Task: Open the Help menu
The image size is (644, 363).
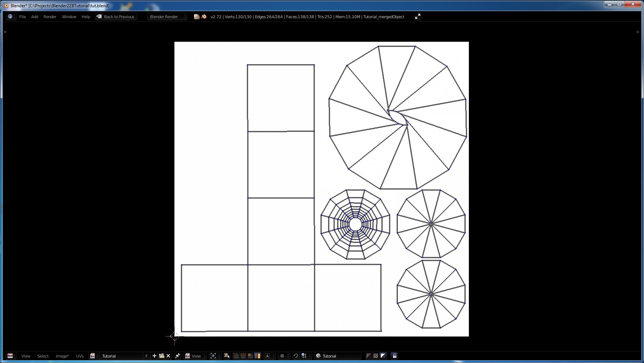Action: [x=86, y=17]
